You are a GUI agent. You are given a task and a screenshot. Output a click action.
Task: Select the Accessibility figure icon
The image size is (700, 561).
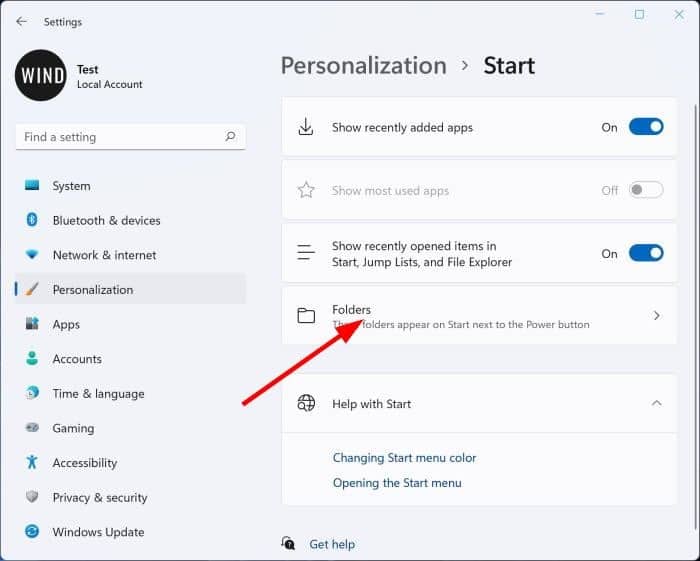pos(32,462)
